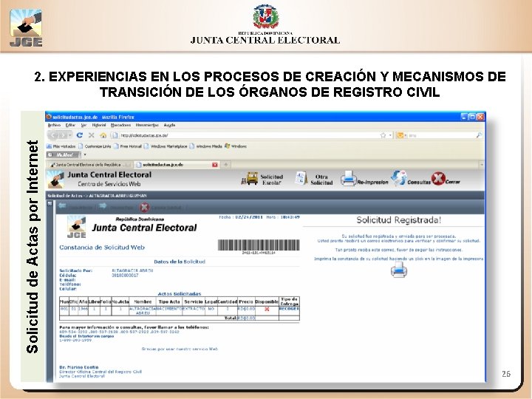Open dropdown arrow beside the bookmark star

click(390, 135)
